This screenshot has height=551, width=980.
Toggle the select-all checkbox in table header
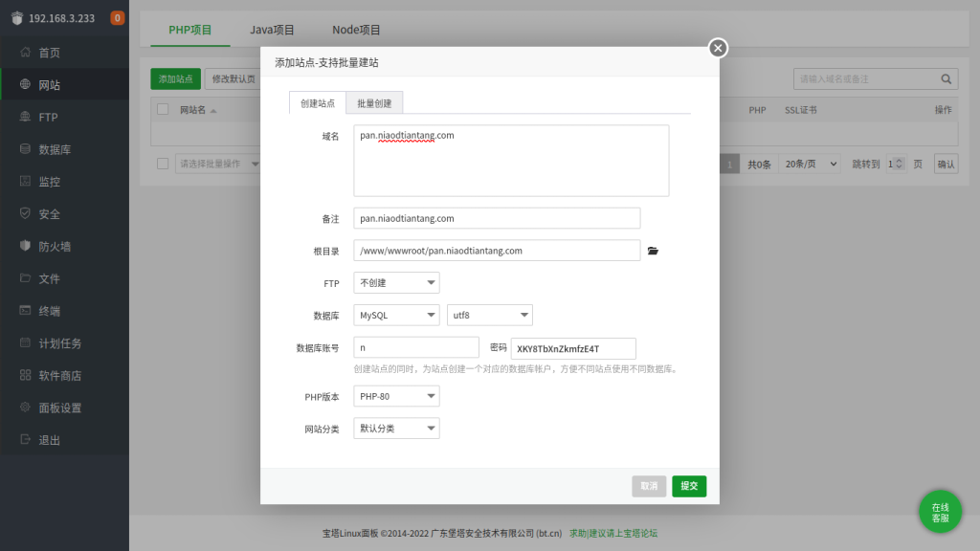163,110
